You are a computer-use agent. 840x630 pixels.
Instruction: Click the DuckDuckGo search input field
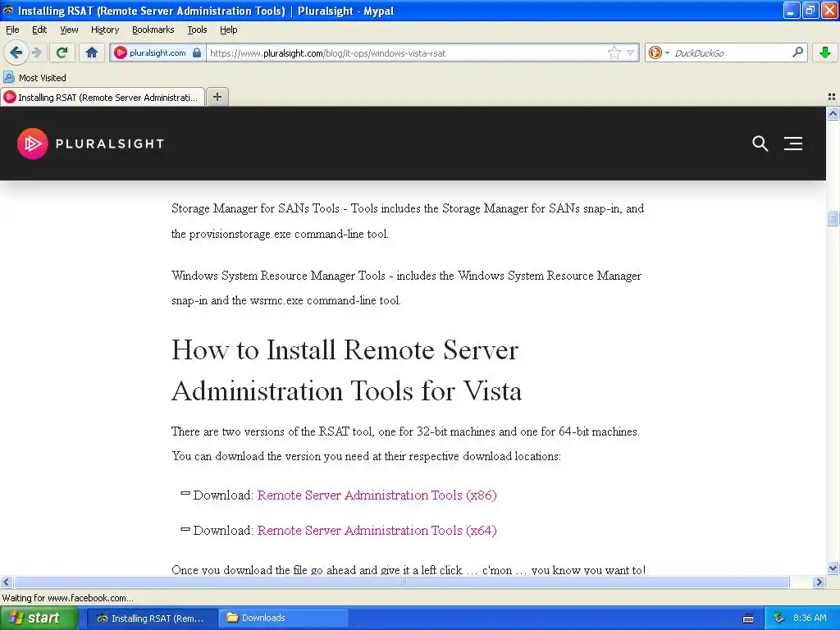click(730, 52)
